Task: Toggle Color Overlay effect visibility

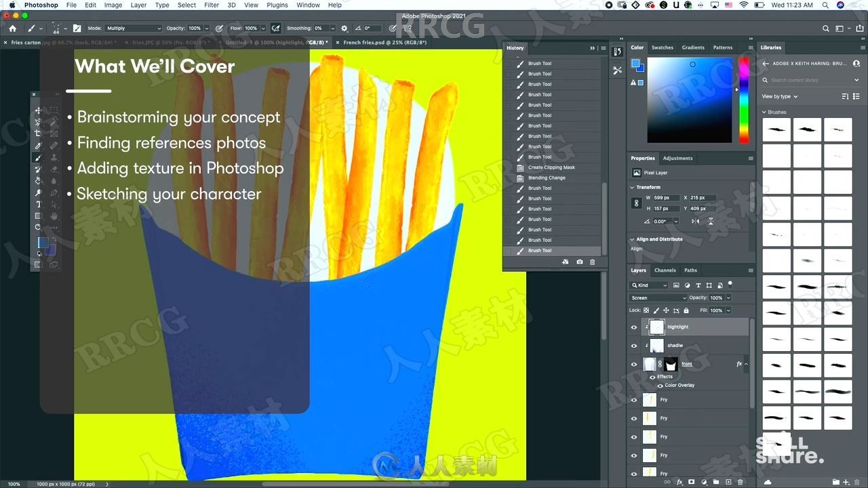Action: (660, 385)
